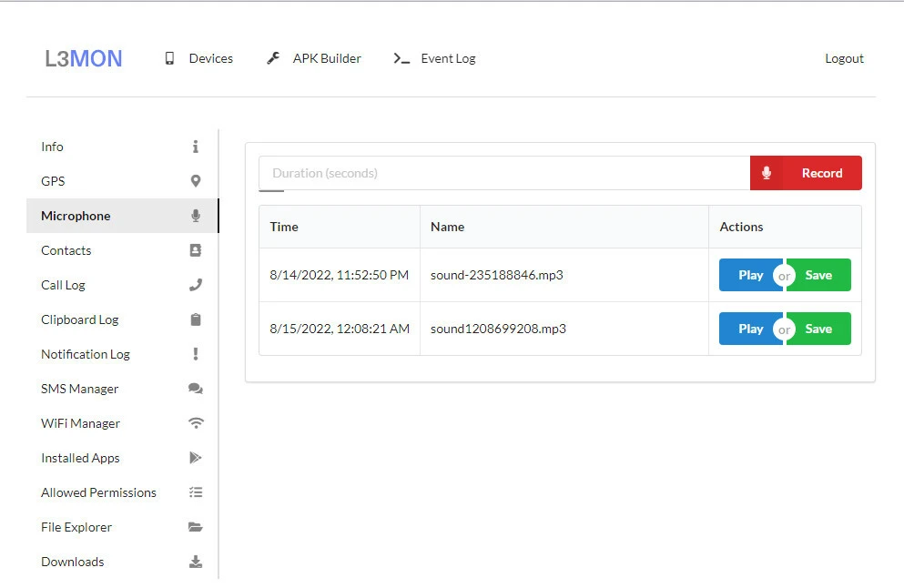Select the Contacts address book icon
The height and width of the screenshot is (588, 904).
195,250
